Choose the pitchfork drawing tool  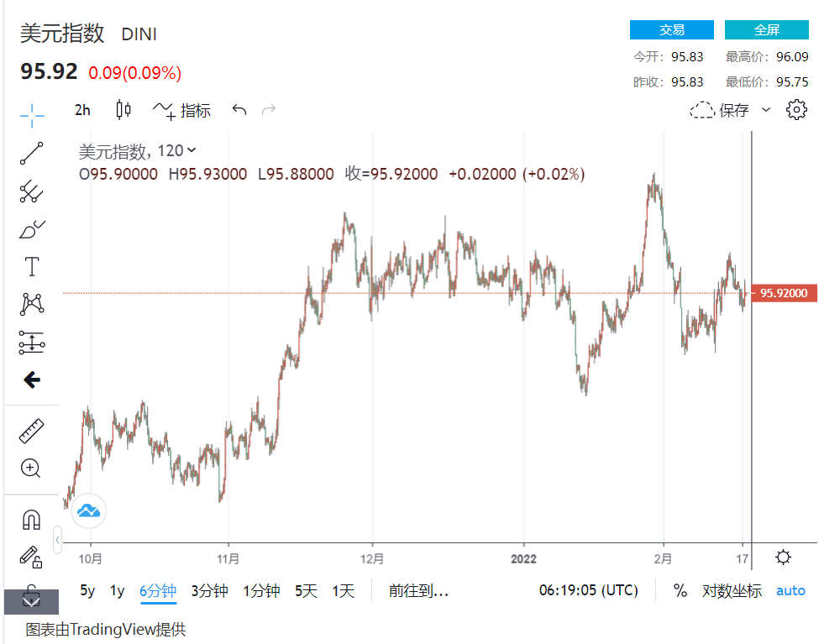pyautogui.click(x=32, y=192)
